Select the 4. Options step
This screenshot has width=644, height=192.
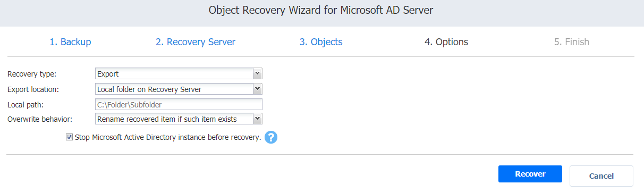[x=446, y=42]
